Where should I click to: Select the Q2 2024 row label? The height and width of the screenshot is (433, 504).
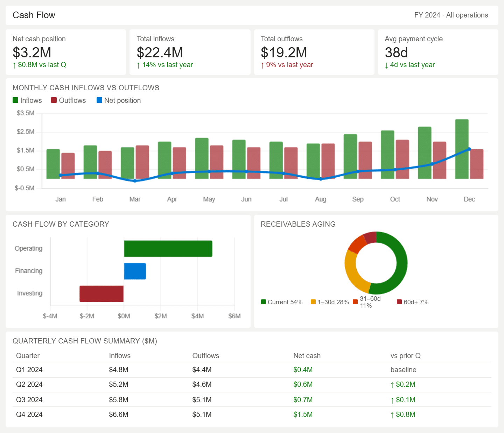(29, 384)
